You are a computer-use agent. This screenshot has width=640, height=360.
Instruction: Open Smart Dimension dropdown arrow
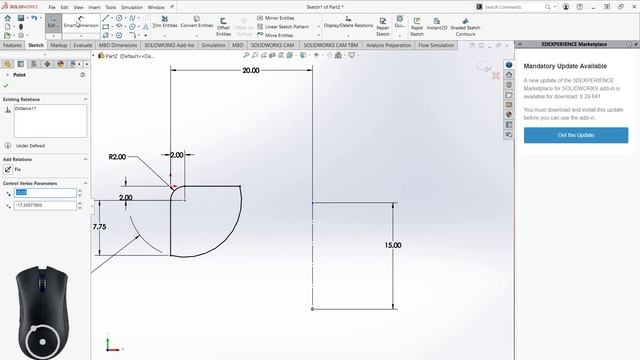[x=81, y=36]
